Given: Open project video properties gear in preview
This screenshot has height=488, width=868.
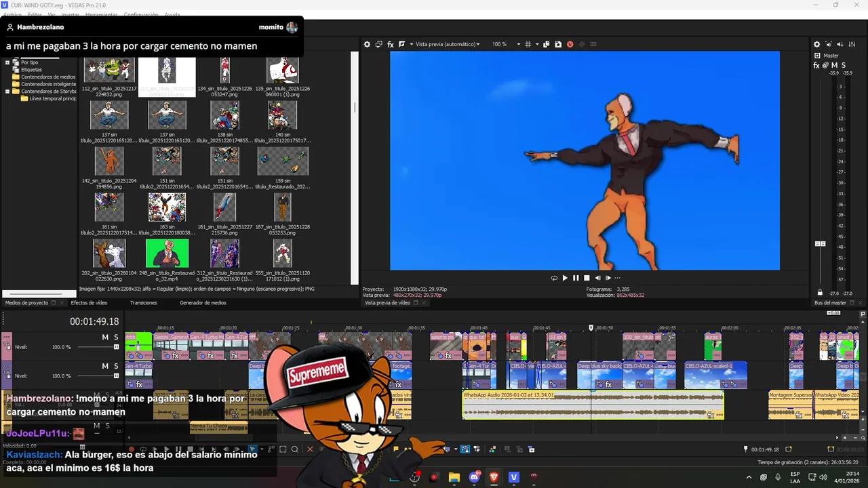Looking at the screenshot, I should coord(367,44).
